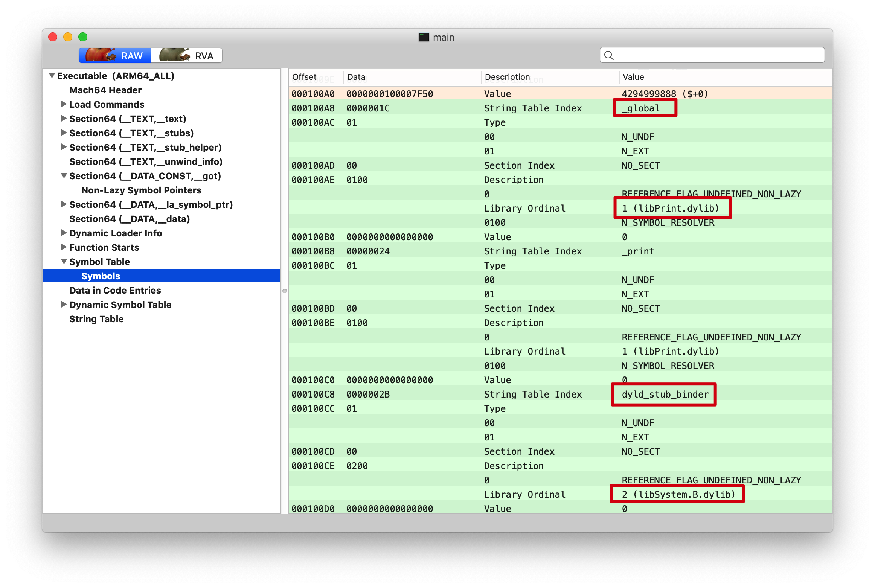Click the green full-screen button
Screen dimensions: 875x588
(x=83, y=37)
